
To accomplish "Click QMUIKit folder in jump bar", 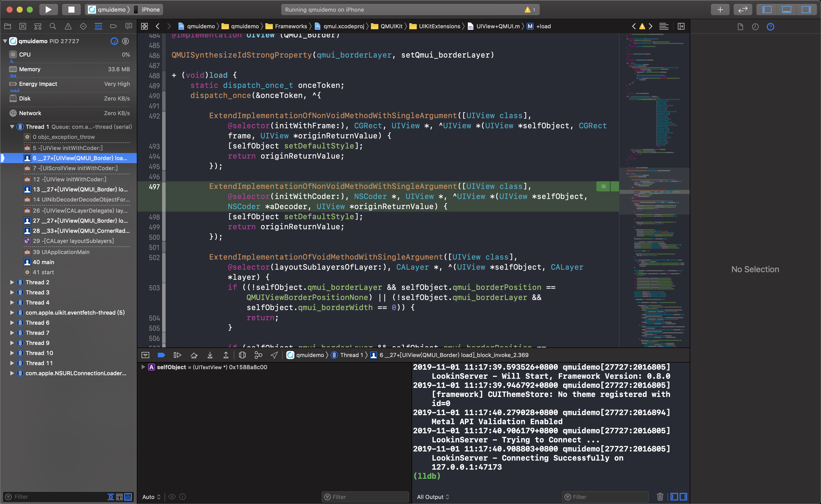I will (x=387, y=26).
